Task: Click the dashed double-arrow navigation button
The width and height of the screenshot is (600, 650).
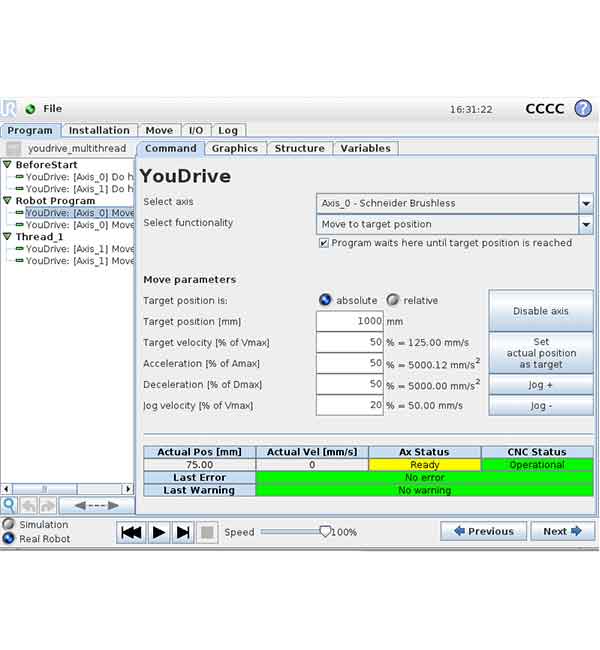Action: pyautogui.click(x=97, y=505)
